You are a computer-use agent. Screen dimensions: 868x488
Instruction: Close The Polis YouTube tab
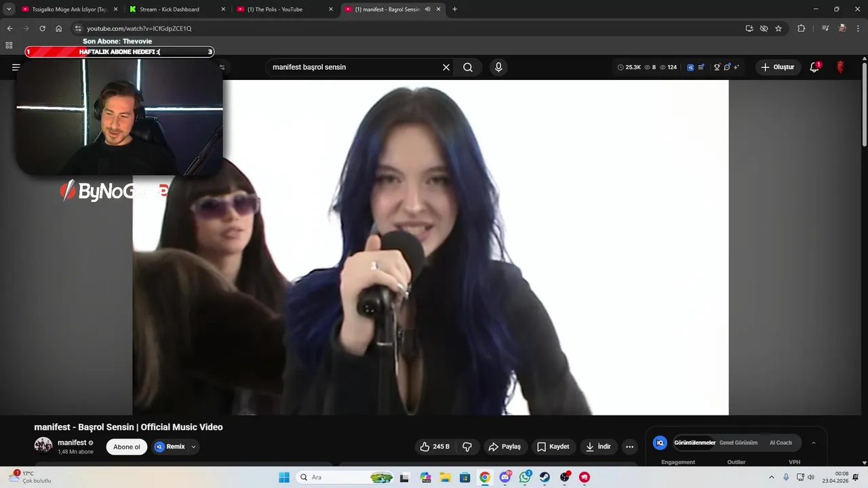331,9
